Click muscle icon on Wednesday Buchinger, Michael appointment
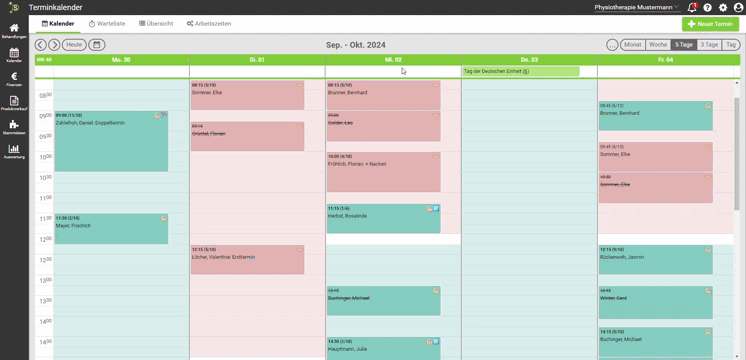Image resolution: width=746 pixels, height=360 pixels. point(436,290)
